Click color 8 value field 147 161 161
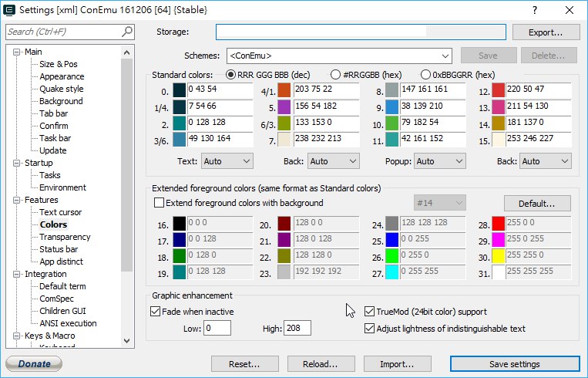Screen dimensions: 588x378 tap(433, 89)
